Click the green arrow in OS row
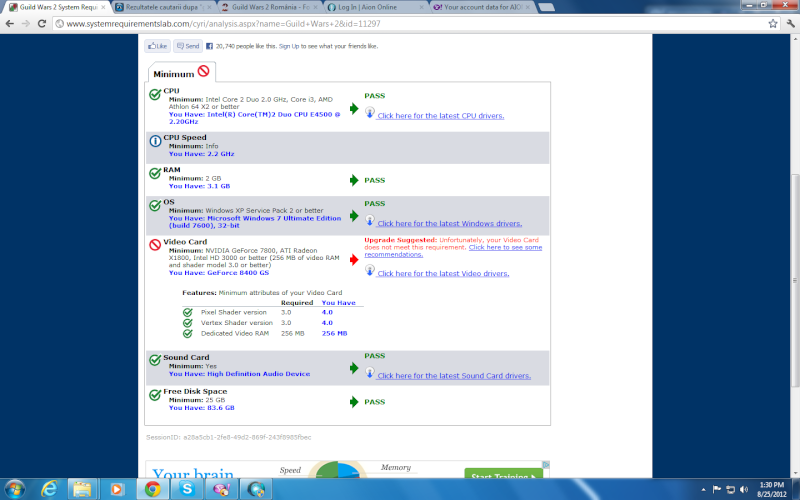The width and height of the screenshot is (800, 500). tap(354, 216)
